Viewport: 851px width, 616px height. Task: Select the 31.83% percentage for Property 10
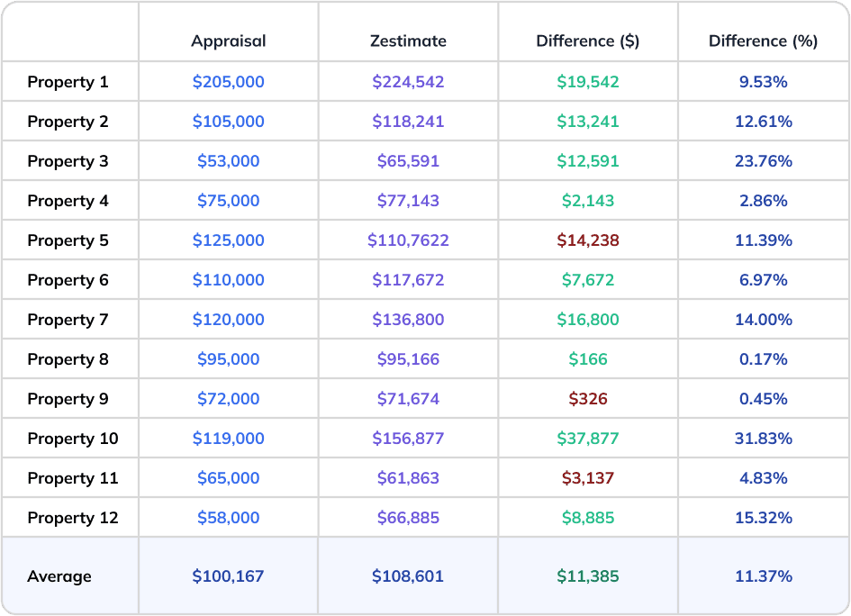[763, 438]
